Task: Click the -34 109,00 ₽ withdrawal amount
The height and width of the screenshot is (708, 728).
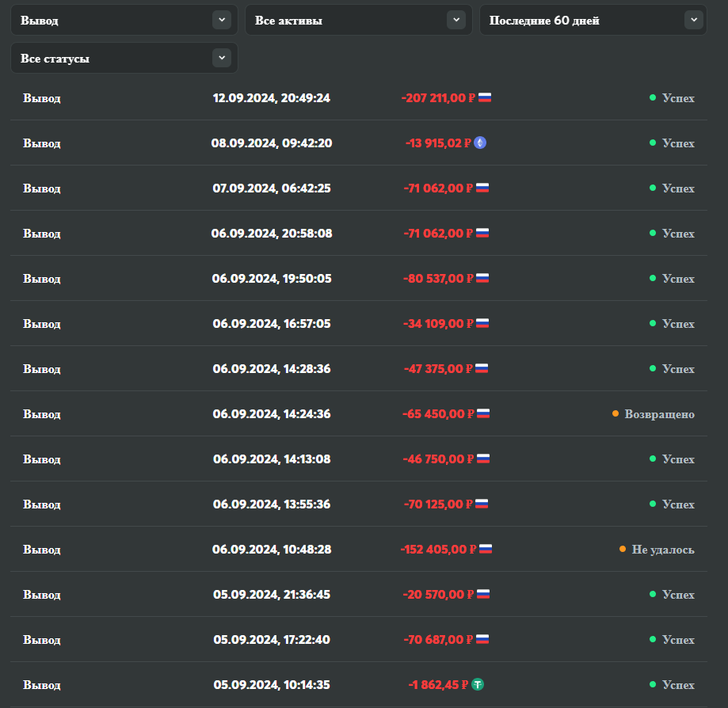Action: tap(437, 324)
